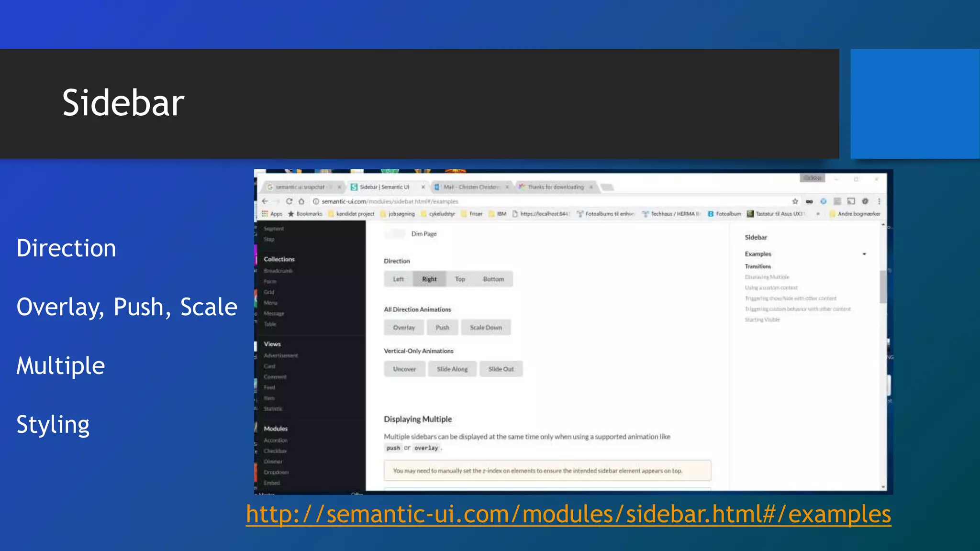The image size is (980, 551).
Task: Close the Sidebar | Semantic UI tab
Action: click(423, 187)
